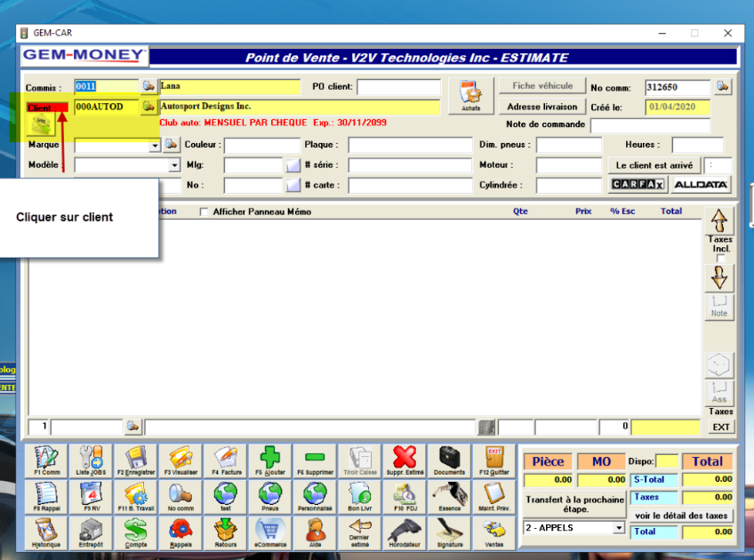Open the Aide help icon
754x560 pixels.
315,533
